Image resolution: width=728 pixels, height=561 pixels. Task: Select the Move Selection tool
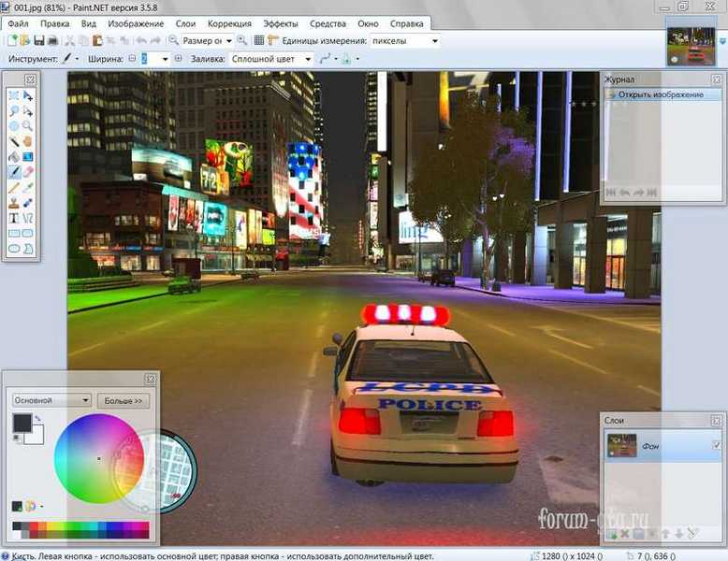pyautogui.click(x=28, y=111)
